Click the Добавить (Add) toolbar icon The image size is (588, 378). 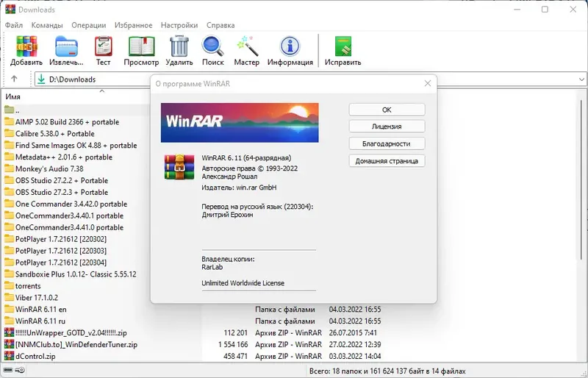[x=26, y=46]
